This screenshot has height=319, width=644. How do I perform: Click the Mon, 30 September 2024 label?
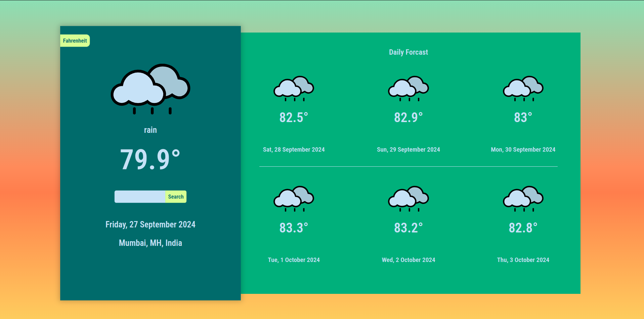tap(523, 150)
